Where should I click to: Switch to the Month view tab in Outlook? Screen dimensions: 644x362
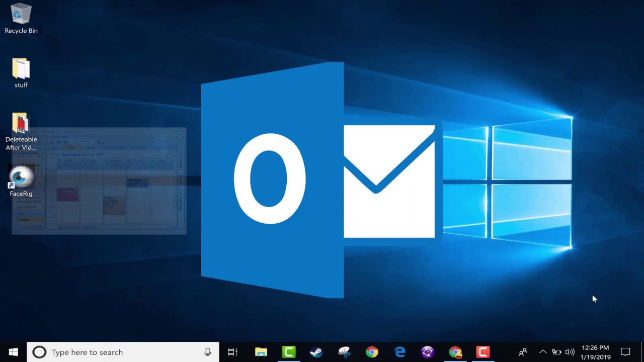[x=89, y=147]
